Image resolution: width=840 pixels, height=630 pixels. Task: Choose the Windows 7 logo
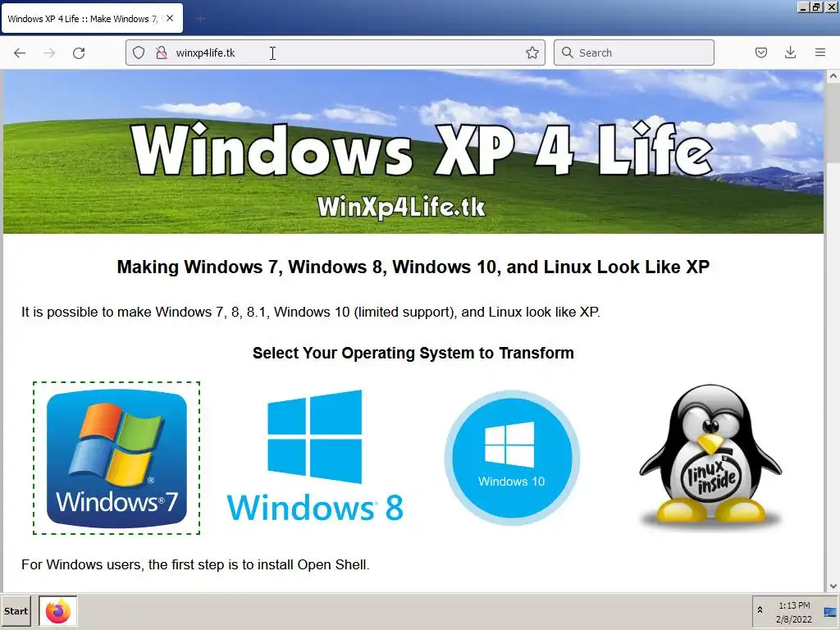click(x=116, y=458)
